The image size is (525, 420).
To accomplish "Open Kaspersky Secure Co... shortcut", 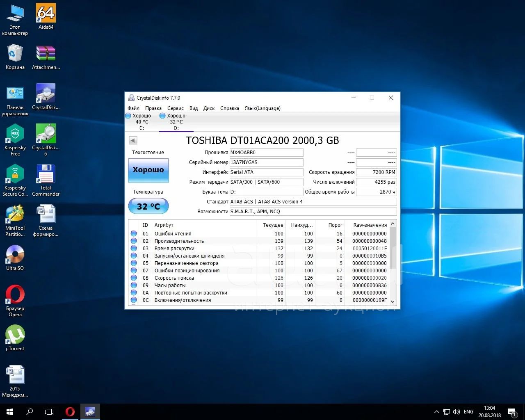I will pos(15,180).
